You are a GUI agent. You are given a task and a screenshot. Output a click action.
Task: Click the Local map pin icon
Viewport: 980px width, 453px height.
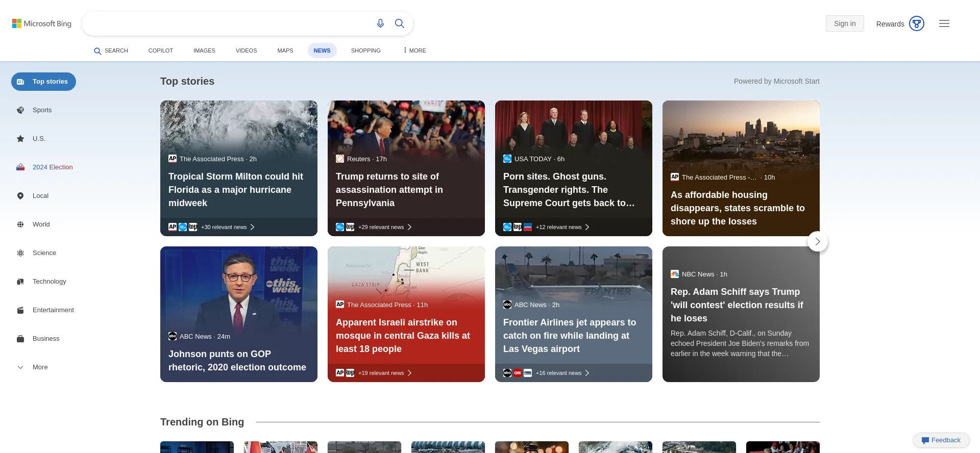pyautogui.click(x=20, y=196)
